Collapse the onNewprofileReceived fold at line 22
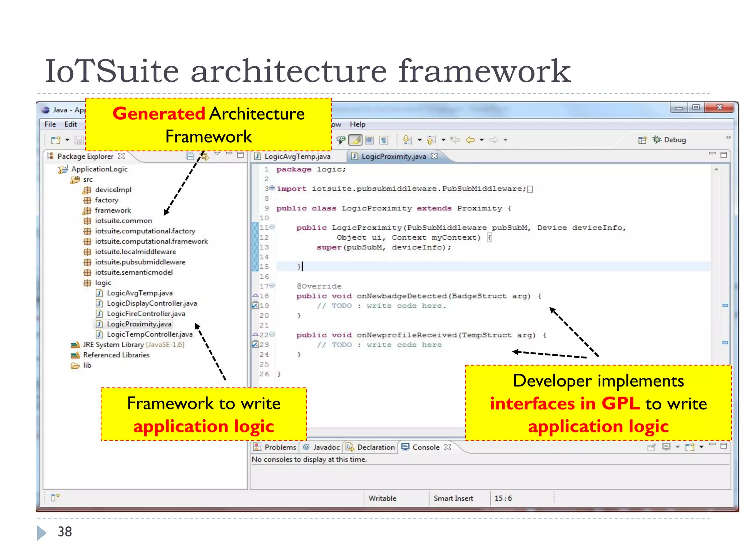Screen dimensions: 747x560 (x=272, y=334)
